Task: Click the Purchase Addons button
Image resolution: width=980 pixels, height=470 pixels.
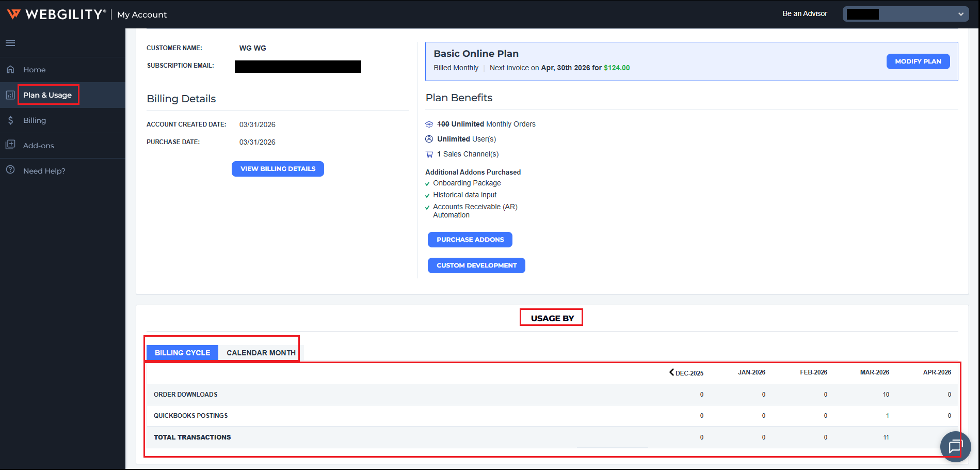Action: [470, 240]
